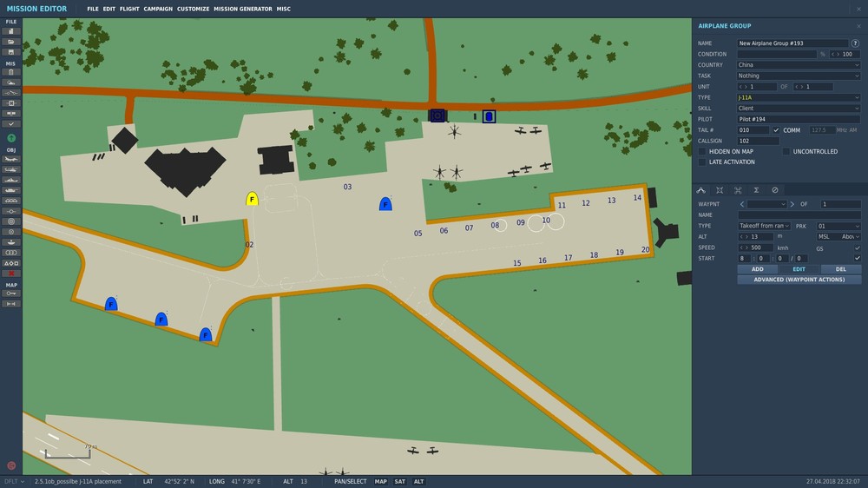Open the PRK parking dropdown 01

(x=838, y=226)
